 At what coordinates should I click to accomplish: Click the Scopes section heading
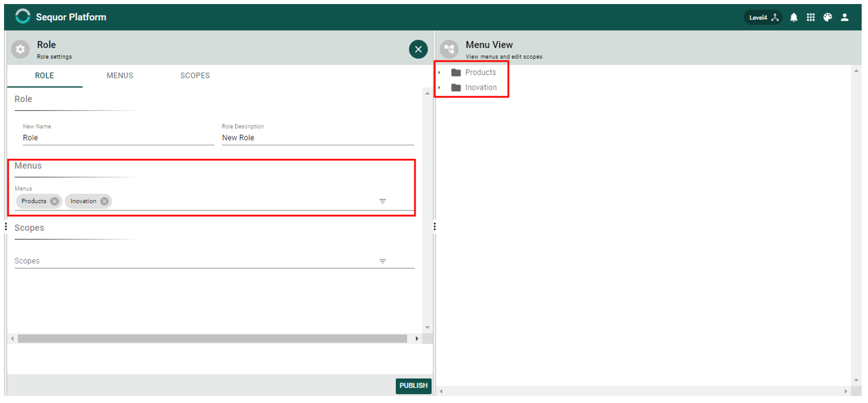29,228
